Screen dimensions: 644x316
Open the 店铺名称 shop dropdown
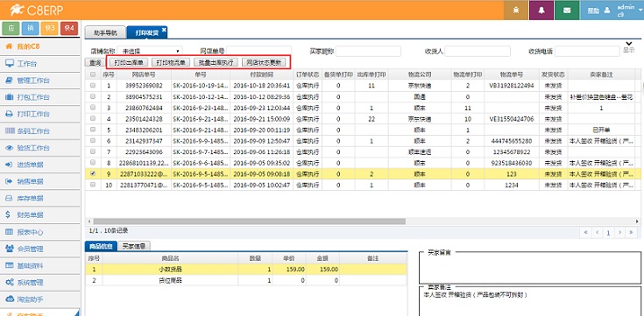click(150, 51)
